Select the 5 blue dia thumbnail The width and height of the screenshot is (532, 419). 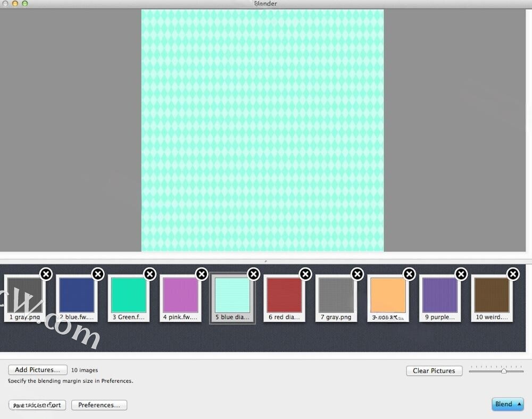232,298
